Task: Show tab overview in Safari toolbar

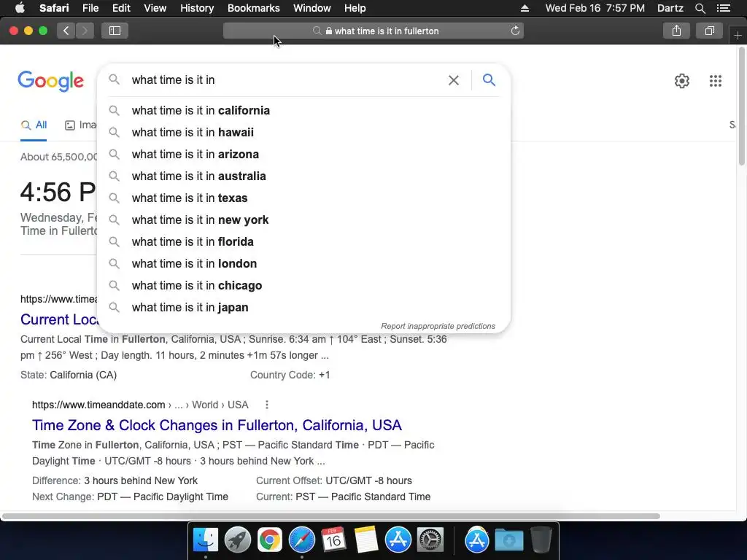Action: pos(709,31)
